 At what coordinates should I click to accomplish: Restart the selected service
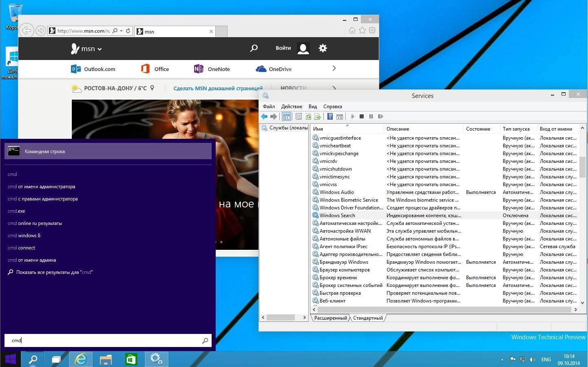[380, 116]
